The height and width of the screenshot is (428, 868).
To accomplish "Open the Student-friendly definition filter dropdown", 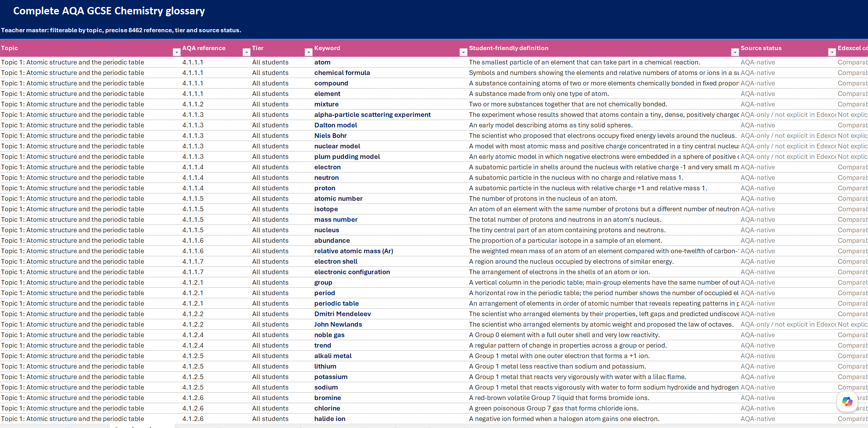I will point(735,52).
